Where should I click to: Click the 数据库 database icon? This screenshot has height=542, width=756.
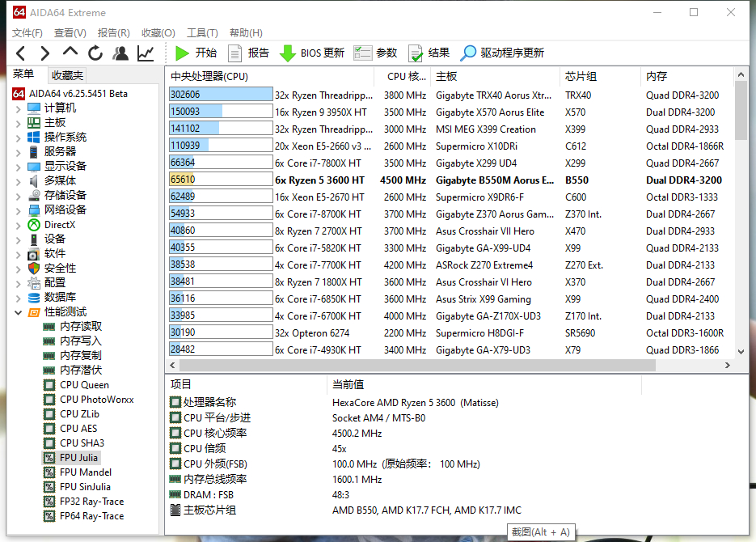pos(34,298)
